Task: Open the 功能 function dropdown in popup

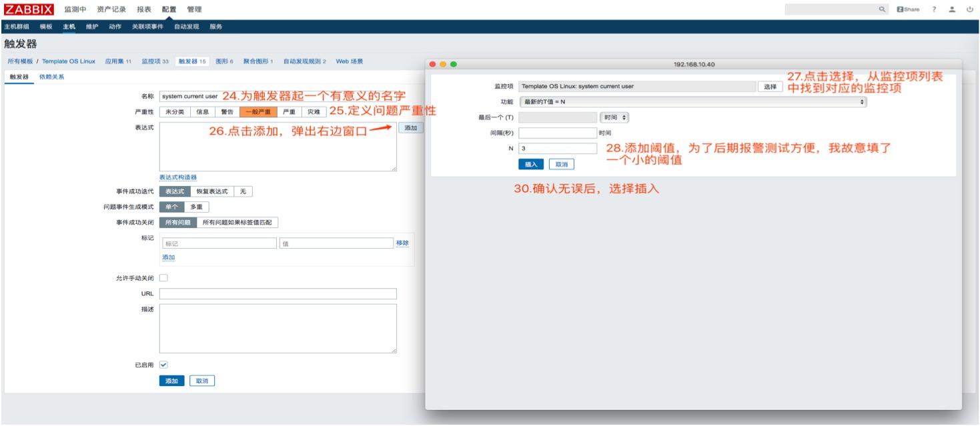Action: point(692,102)
